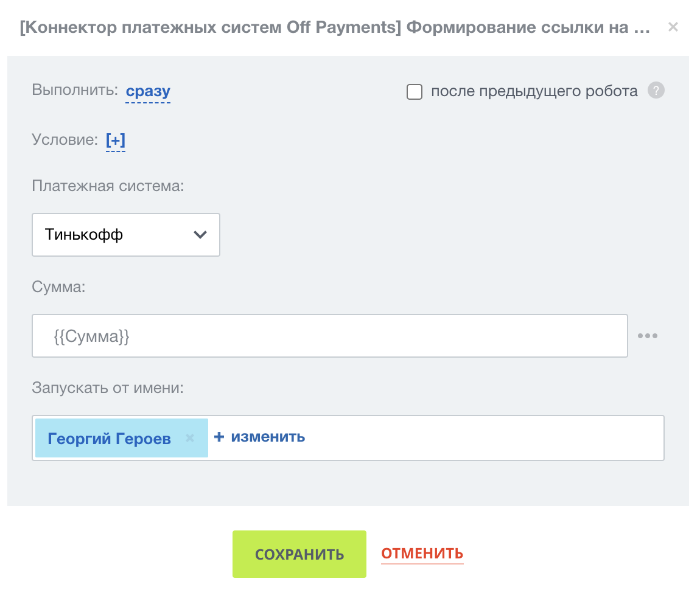Open the Платежная система dropdown chevron

click(200, 235)
